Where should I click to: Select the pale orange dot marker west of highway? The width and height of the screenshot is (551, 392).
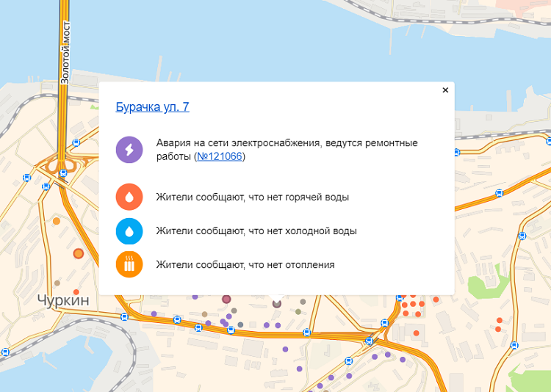pyautogui.click(x=57, y=221)
